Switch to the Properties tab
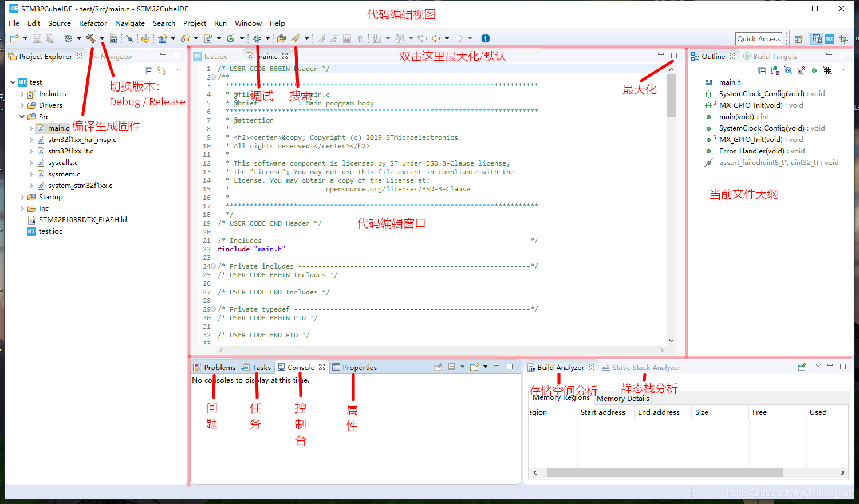 354,367
